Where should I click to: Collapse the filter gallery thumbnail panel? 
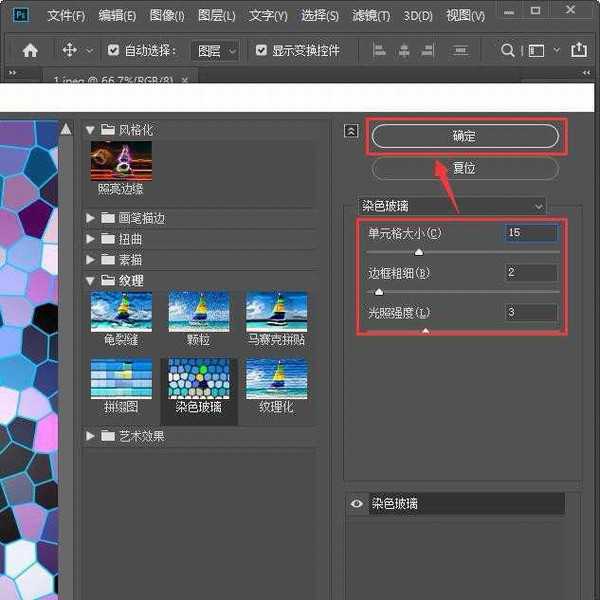click(x=351, y=130)
